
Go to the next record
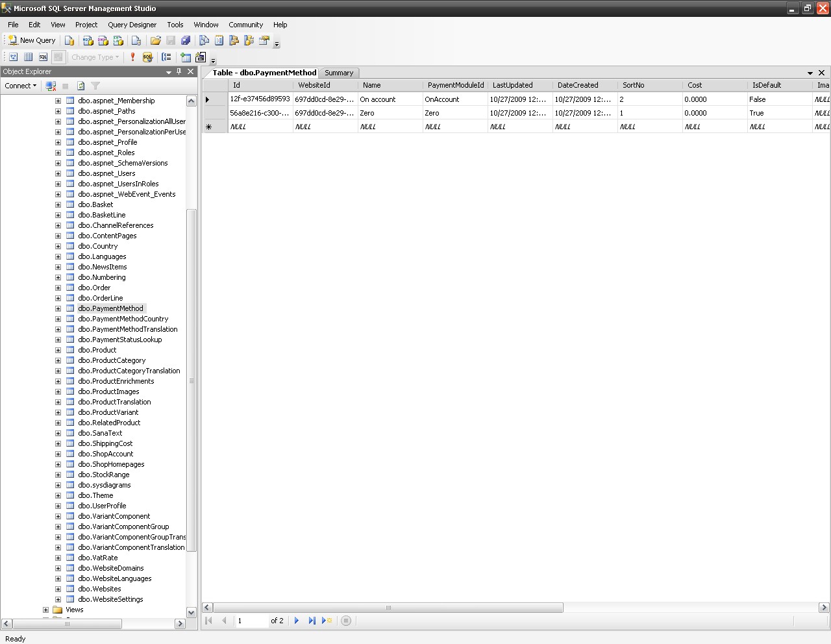[297, 621]
